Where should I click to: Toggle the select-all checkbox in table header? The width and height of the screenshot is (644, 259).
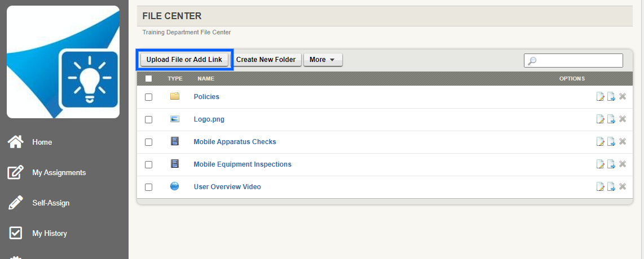(148, 79)
